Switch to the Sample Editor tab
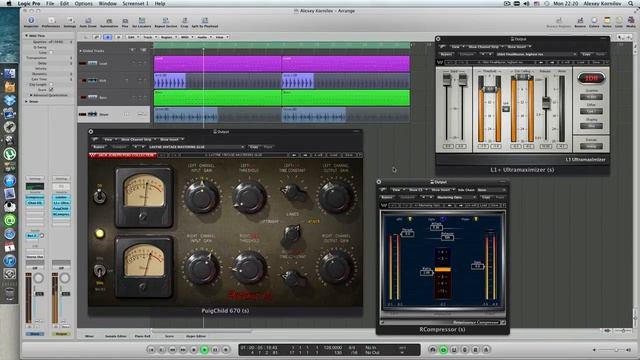 [x=116, y=336]
